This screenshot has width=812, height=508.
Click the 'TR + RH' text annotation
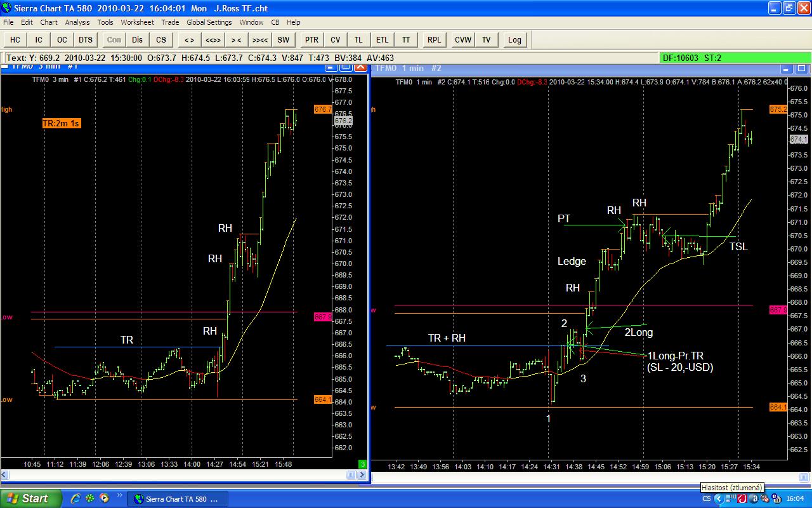tap(447, 338)
